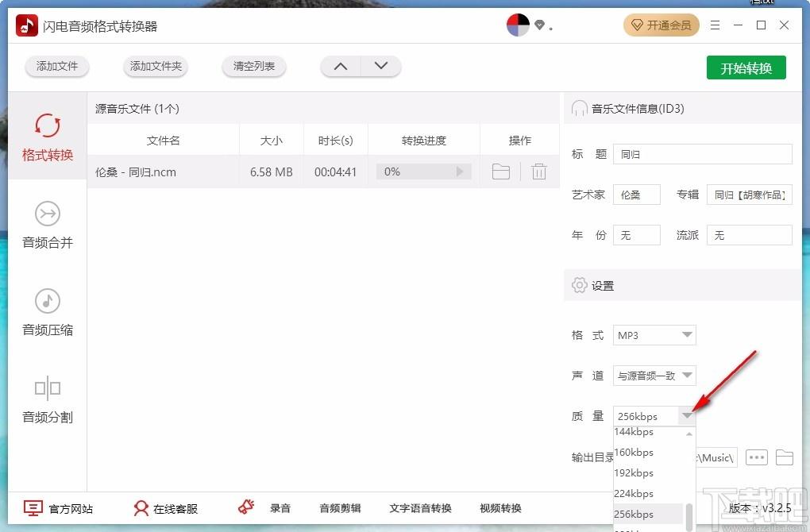The height and width of the screenshot is (532, 810).
Task: Minimize the converter window
Action: pos(738,25)
